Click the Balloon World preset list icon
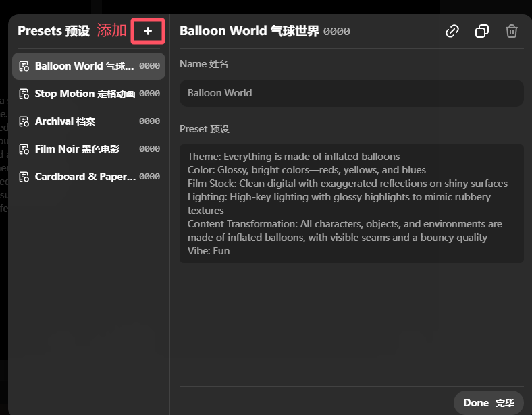 pyautogui.click(x=24, y=66)
